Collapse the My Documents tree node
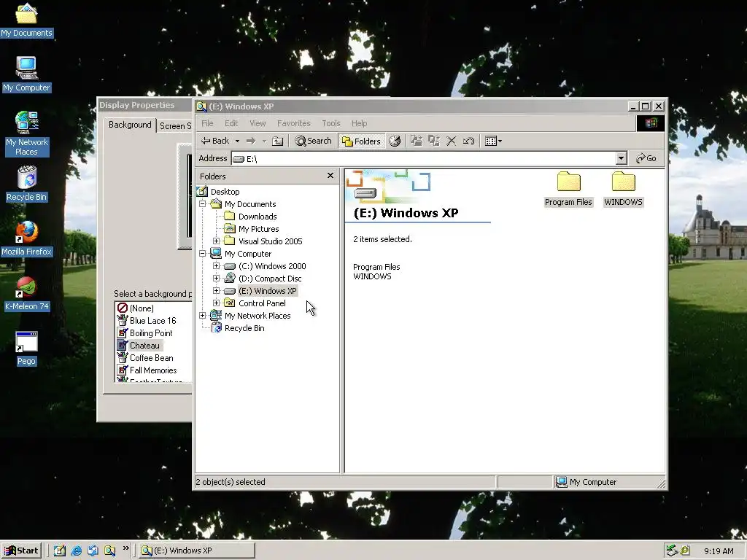This screenshot has width=747, height=560. [x=203, y=204]
